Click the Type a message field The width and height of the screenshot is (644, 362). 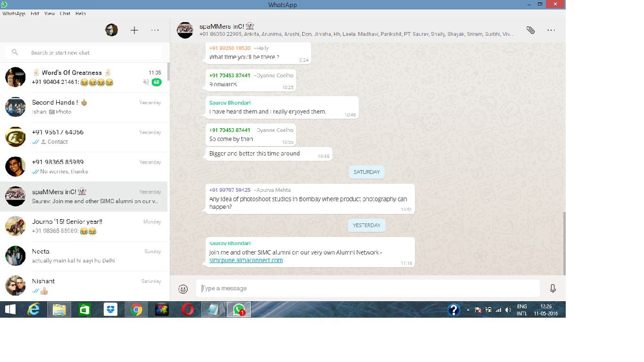[368, 288]
